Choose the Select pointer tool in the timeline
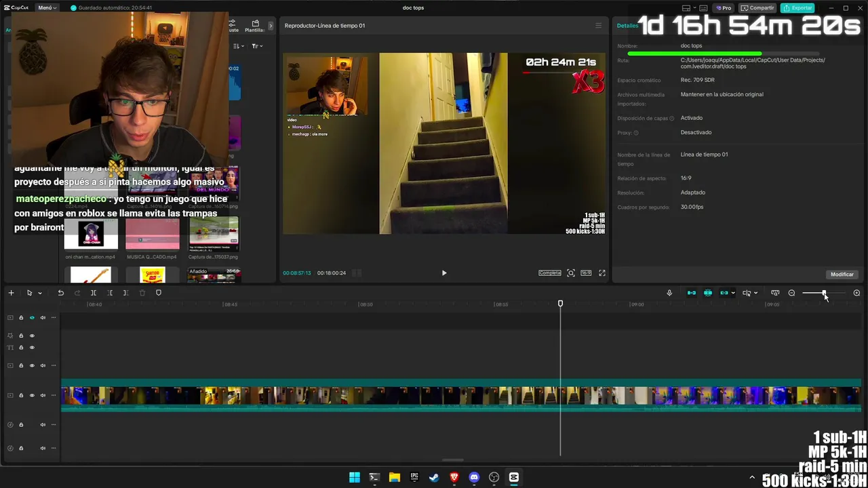This screenshot has height=488, width=868. [29, 293]
